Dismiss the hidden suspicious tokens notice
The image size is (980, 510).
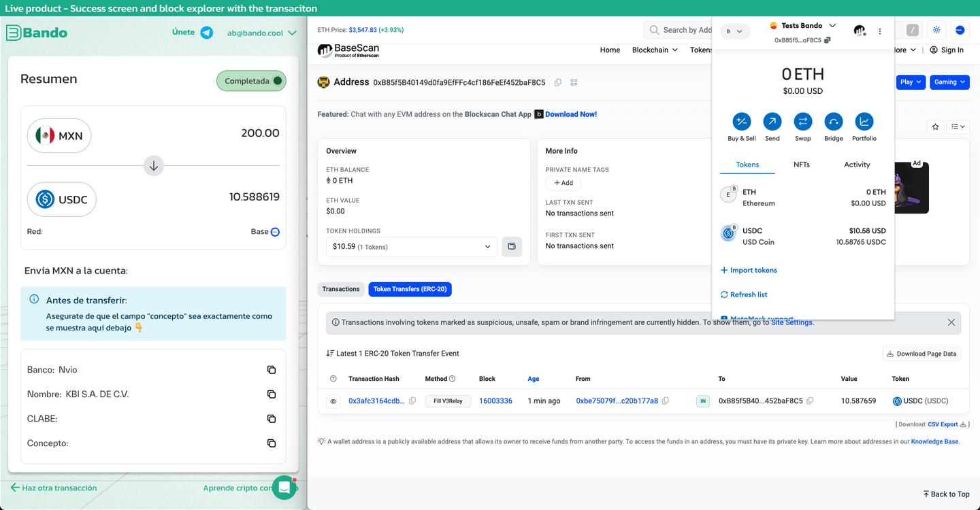pos(951,322)
